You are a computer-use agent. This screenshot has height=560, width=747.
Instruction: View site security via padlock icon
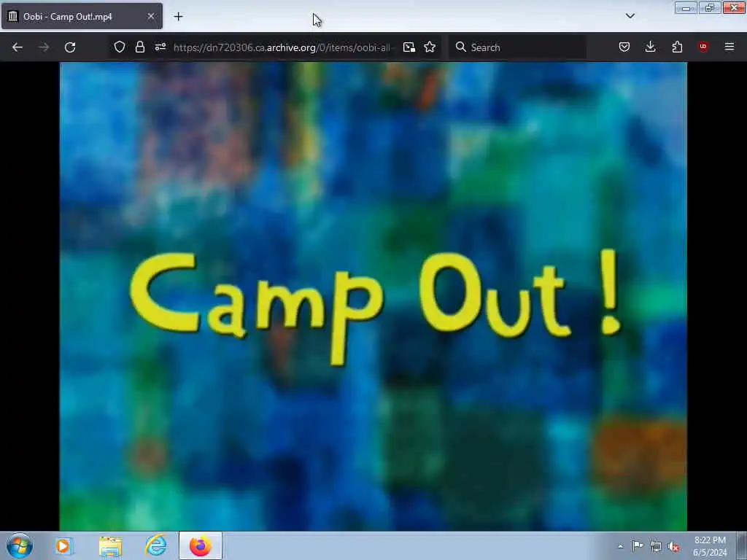click(x=139, y=47)
